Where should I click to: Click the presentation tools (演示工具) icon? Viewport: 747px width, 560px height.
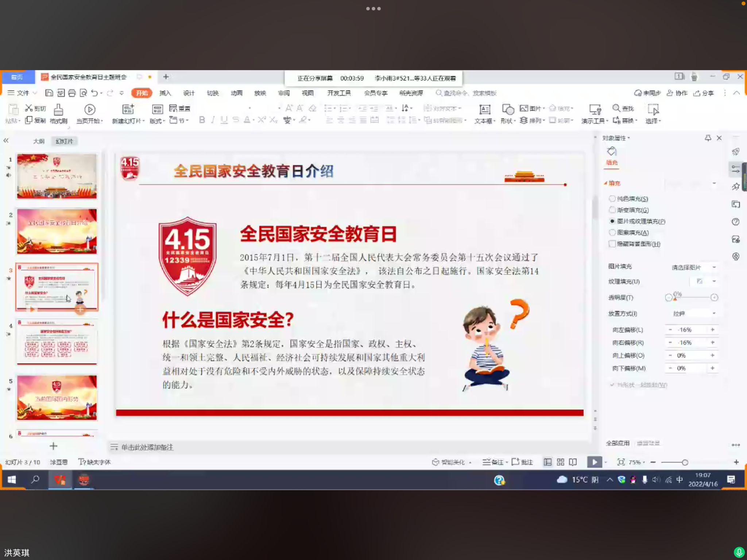pos(595,109)
